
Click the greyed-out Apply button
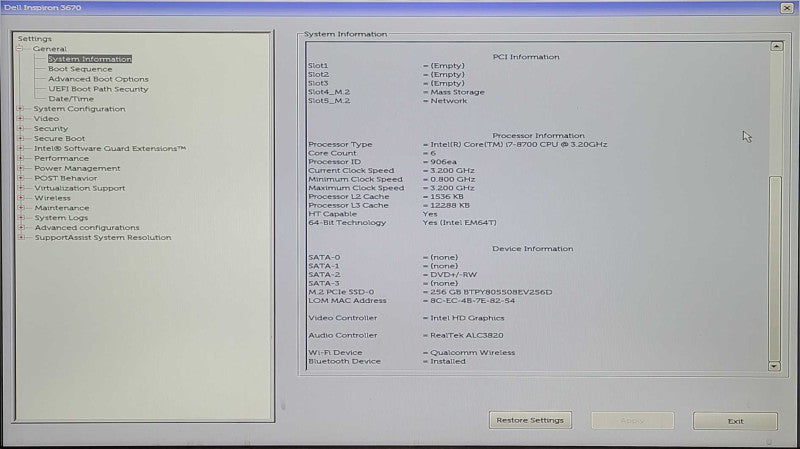point(633,421)
